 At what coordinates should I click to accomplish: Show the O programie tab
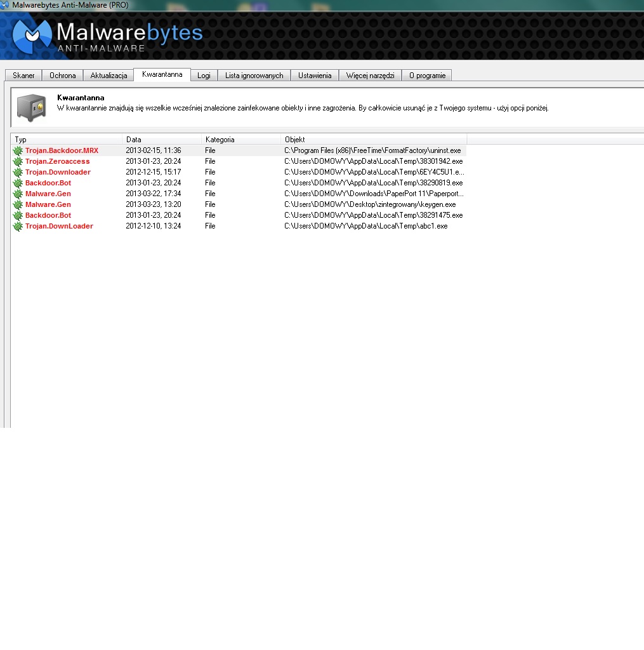click(x=427, y=76)
